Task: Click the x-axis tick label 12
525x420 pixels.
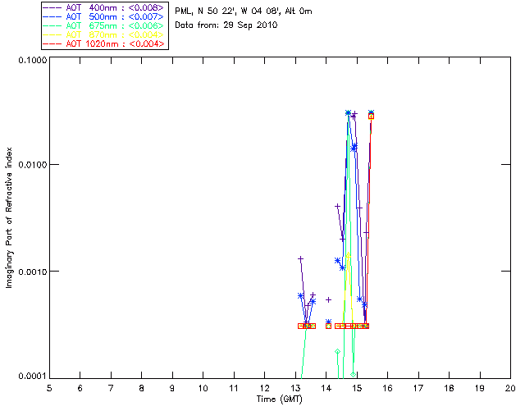Action: [264, 388]
